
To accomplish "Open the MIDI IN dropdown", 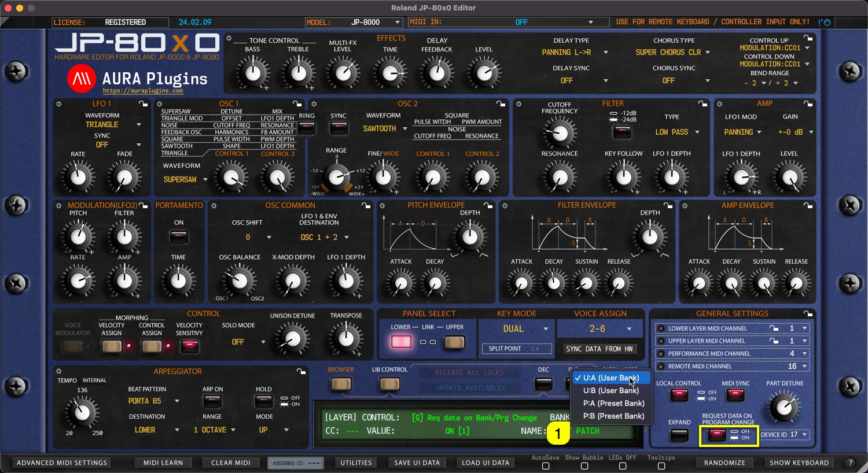I will click(509, 22).
